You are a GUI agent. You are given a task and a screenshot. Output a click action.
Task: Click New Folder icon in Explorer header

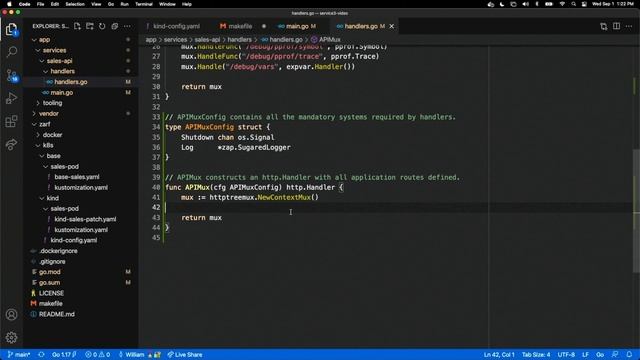(x=90, y=26)
